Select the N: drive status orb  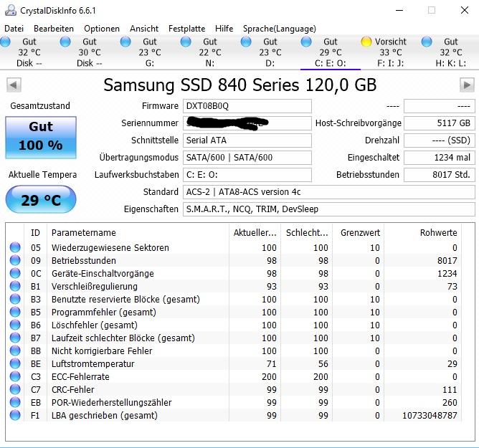tap(186, 42)
